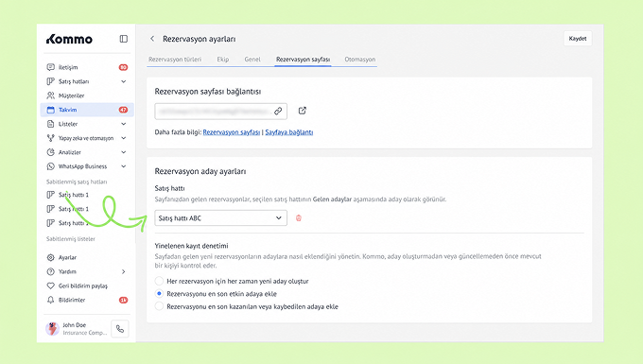Open 'Rezervasyon sayfası' help link
The width and height of the screenshot is (643, 364).
(232, 132)
